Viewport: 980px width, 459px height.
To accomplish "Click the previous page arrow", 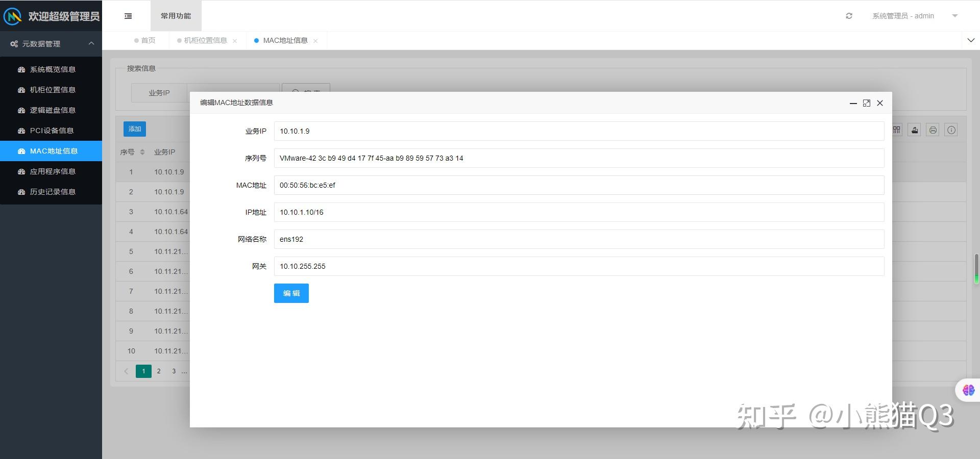I will pos(126,371).
